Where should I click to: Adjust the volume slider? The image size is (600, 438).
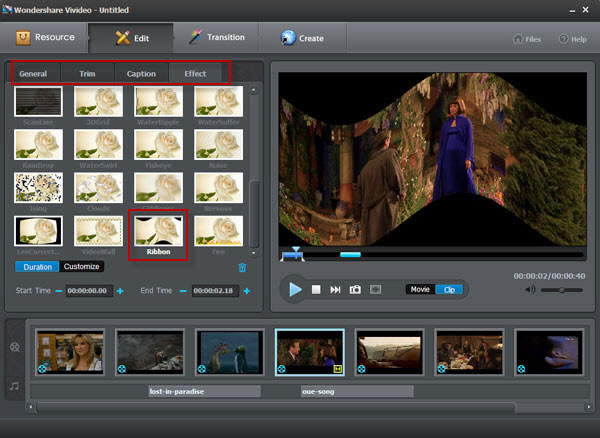click(x=562, y=290)
